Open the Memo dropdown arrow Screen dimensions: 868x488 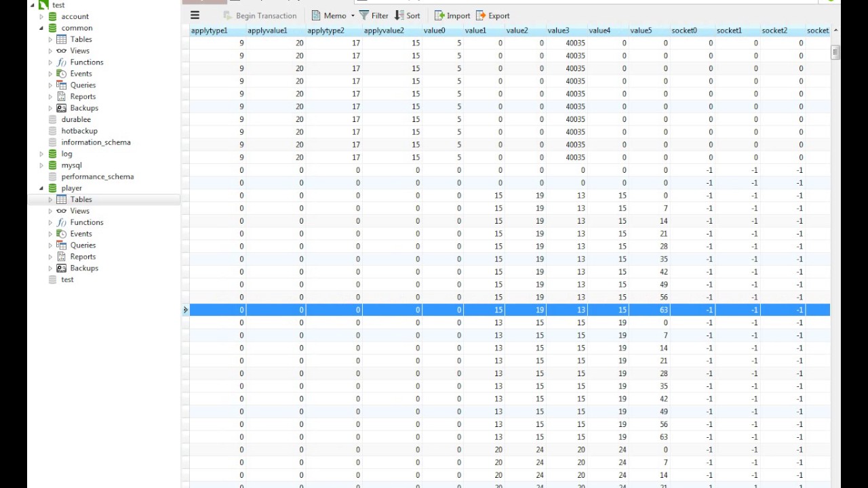coord(353,16)
